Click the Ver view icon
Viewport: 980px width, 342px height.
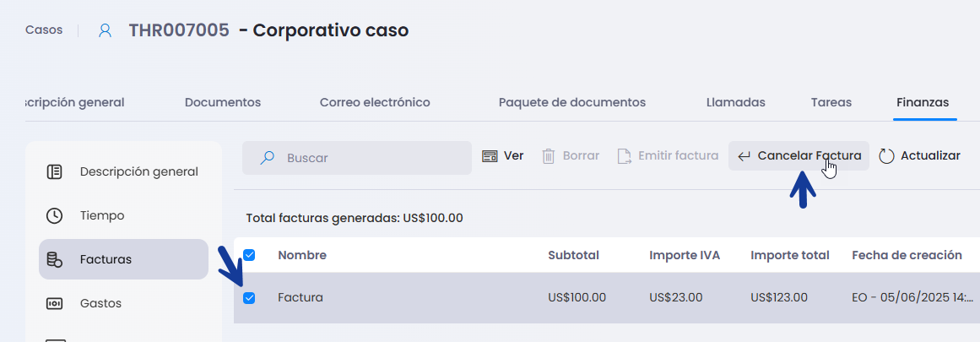click(490, 156)
